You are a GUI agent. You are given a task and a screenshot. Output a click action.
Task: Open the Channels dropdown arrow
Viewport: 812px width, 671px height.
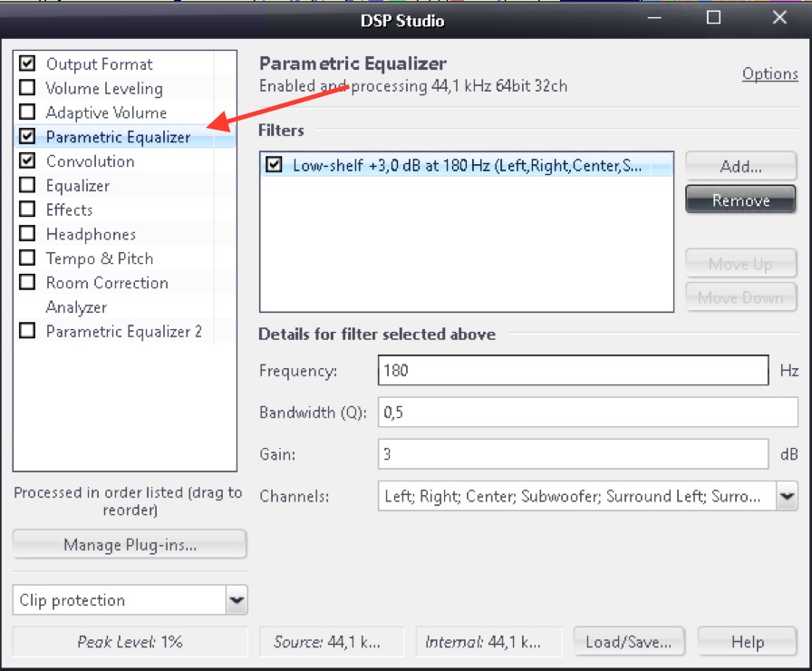787,496
